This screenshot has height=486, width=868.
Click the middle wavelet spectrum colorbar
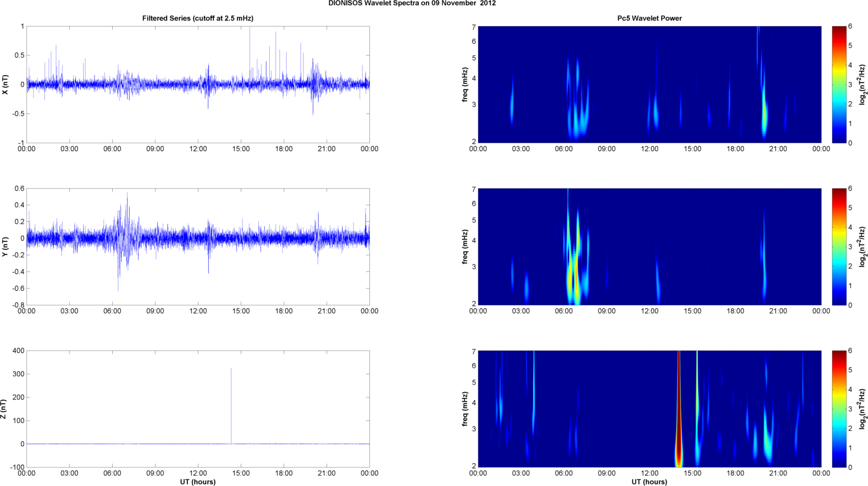pyautogui.click(x=839, y=246)
